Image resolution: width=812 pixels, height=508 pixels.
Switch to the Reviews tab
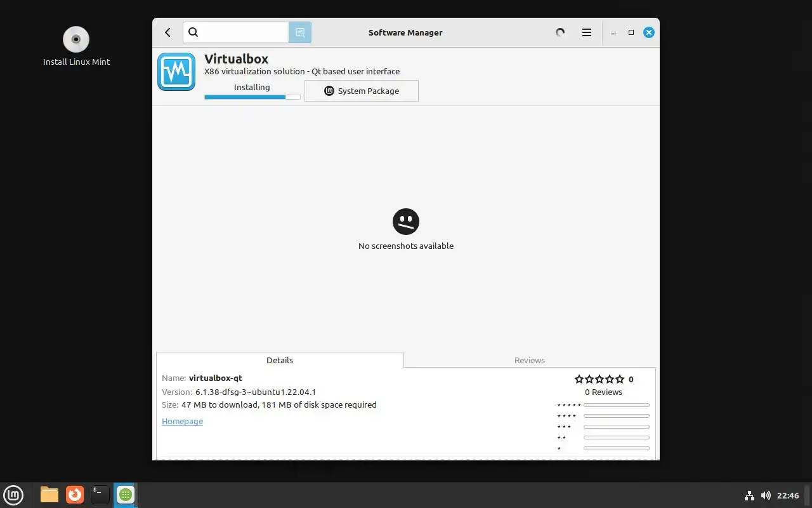click(x=530, y=360)
